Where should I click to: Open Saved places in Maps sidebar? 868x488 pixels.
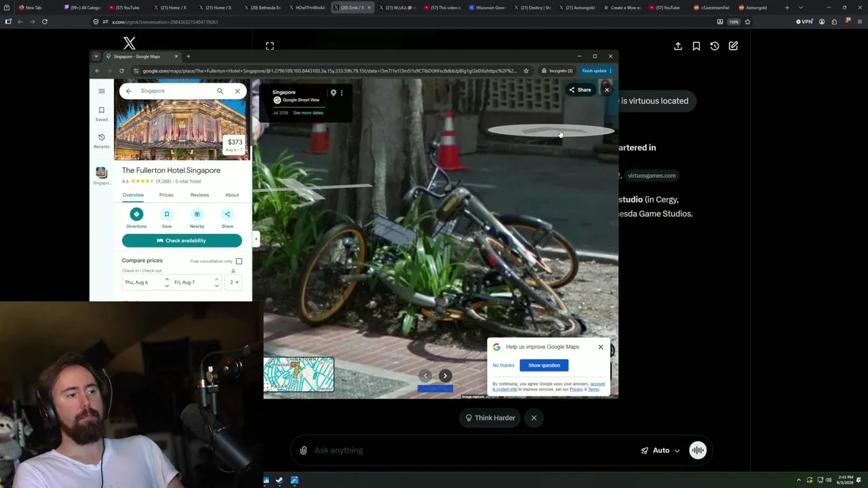[101, 113]
